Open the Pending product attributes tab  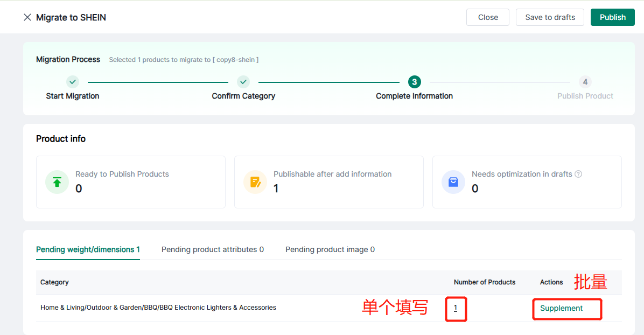pyautogui.click(x=213, y=249)
